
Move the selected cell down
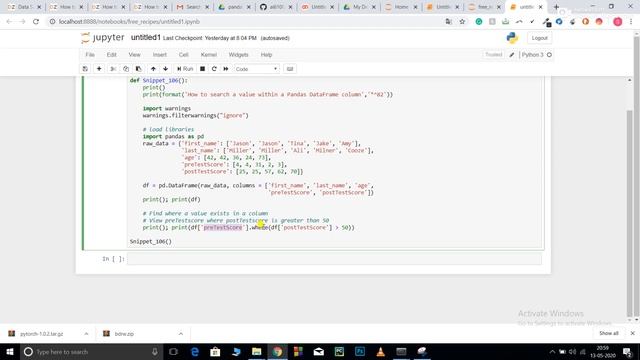pyautogui.click(x=165, y=69)
